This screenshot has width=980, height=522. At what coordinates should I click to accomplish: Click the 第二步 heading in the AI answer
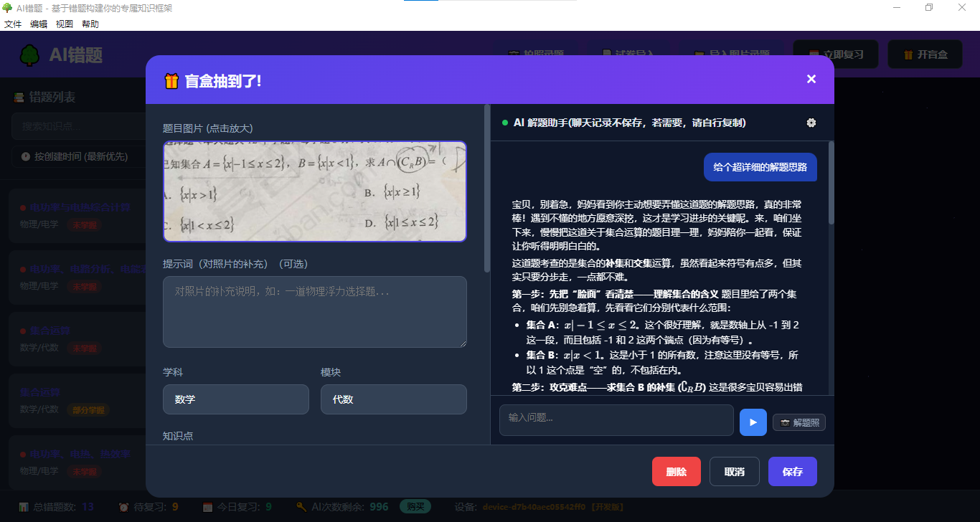click(x=610, y=387)
